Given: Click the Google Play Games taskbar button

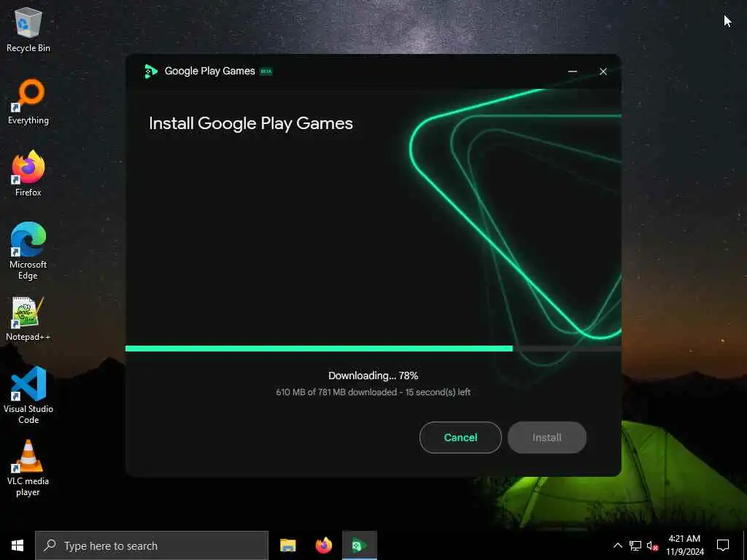Looking at the screenshot, I should point(359,545).
